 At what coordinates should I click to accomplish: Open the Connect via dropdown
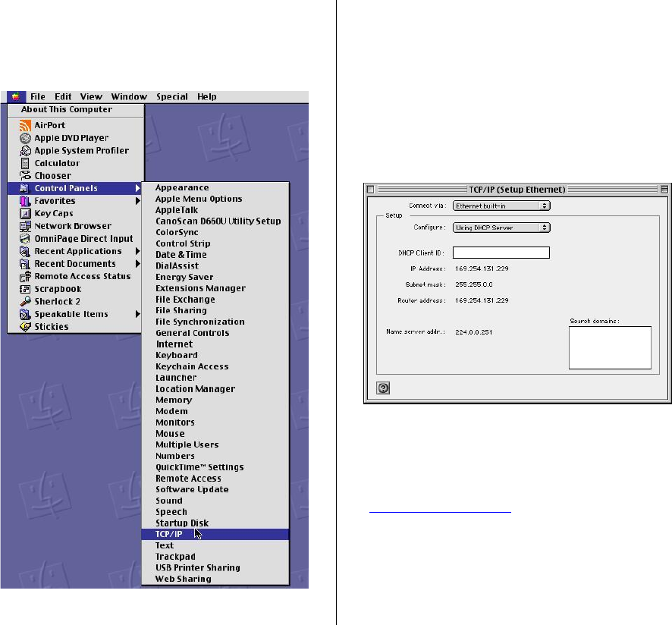501,206
